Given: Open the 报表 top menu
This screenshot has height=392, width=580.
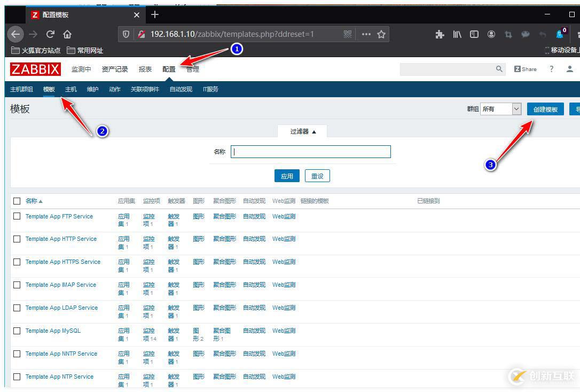Looking at the screenshot, I should 145,69.
